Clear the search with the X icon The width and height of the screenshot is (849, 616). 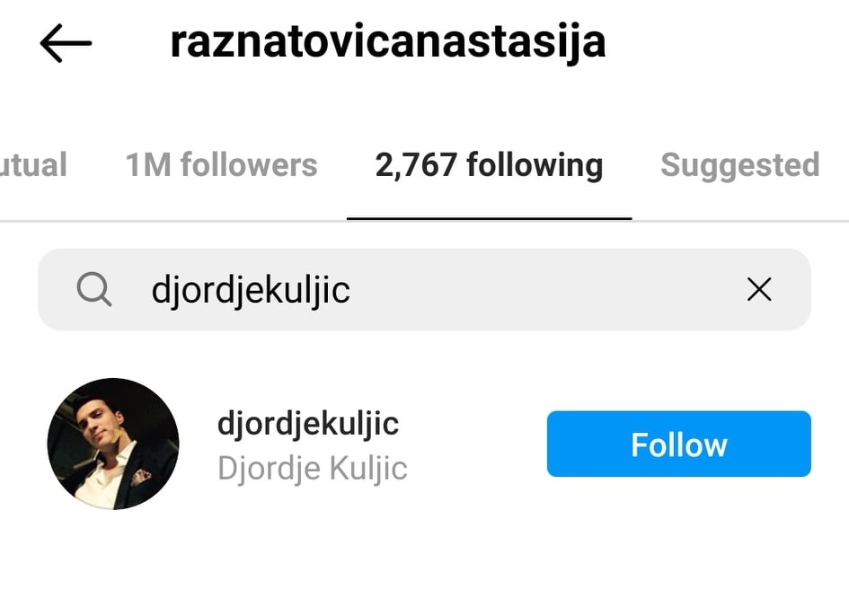tap(759, 290)
